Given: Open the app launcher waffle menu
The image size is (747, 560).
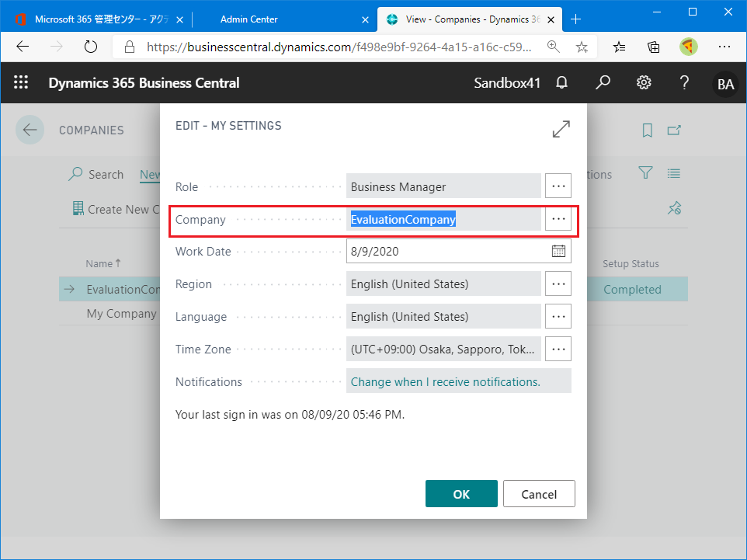Looking at the screenshot, I should tap(21, 82).
